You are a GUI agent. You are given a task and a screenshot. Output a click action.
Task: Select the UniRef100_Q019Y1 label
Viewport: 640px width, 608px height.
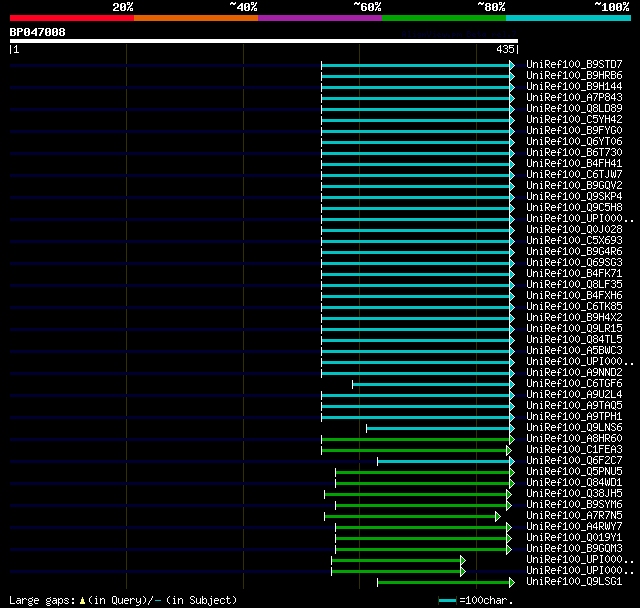click(574, 538)
